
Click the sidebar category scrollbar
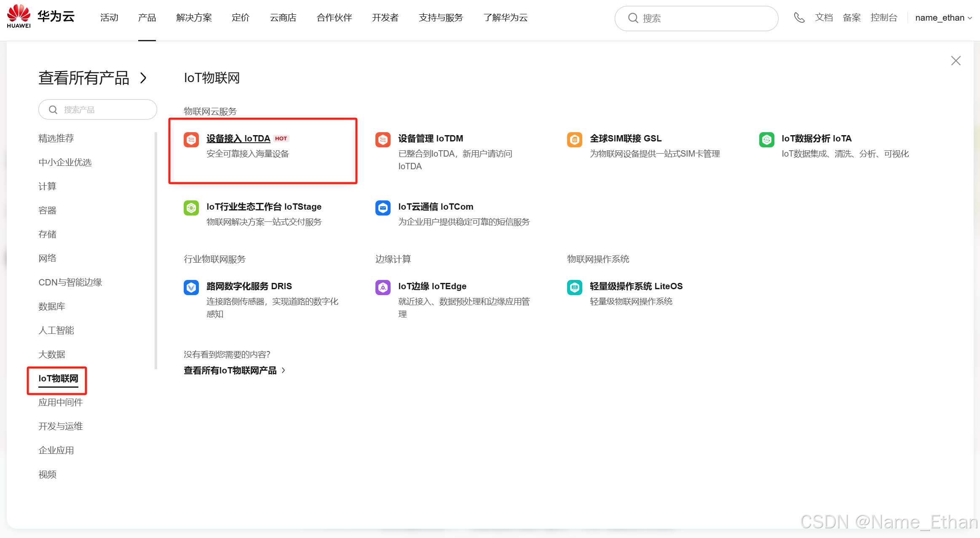pos(156,251)
